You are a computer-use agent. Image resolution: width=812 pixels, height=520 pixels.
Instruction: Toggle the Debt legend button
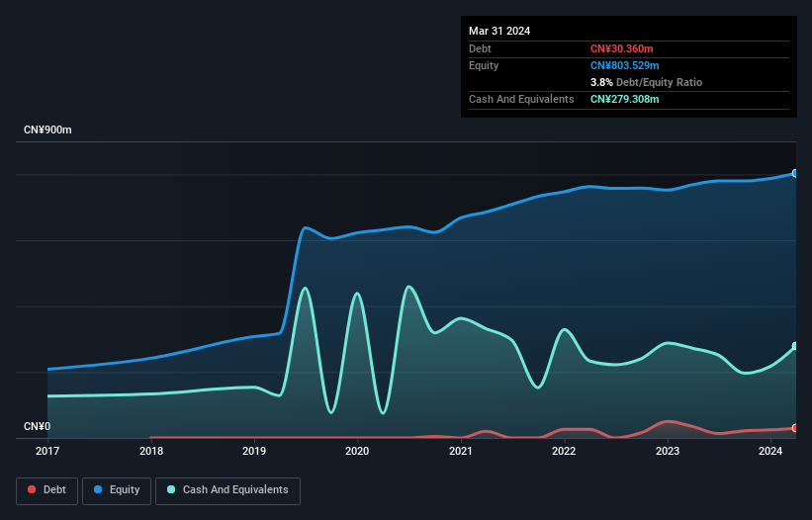point(46,490)
